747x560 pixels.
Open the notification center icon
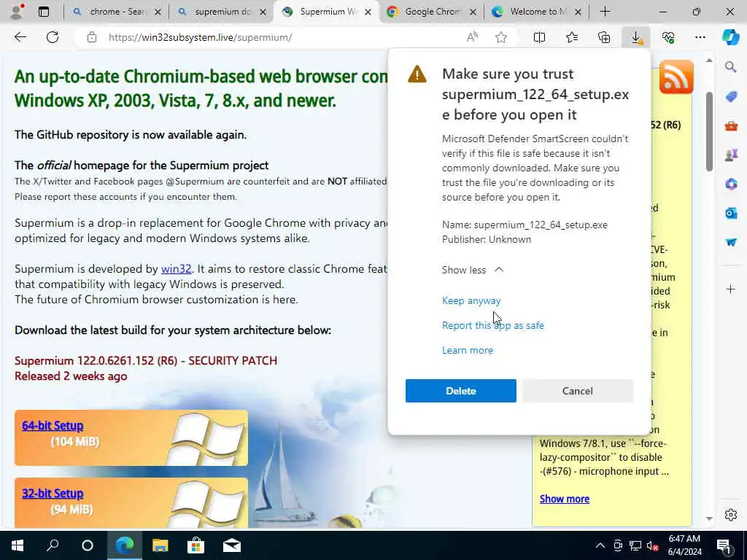point(724,545)
